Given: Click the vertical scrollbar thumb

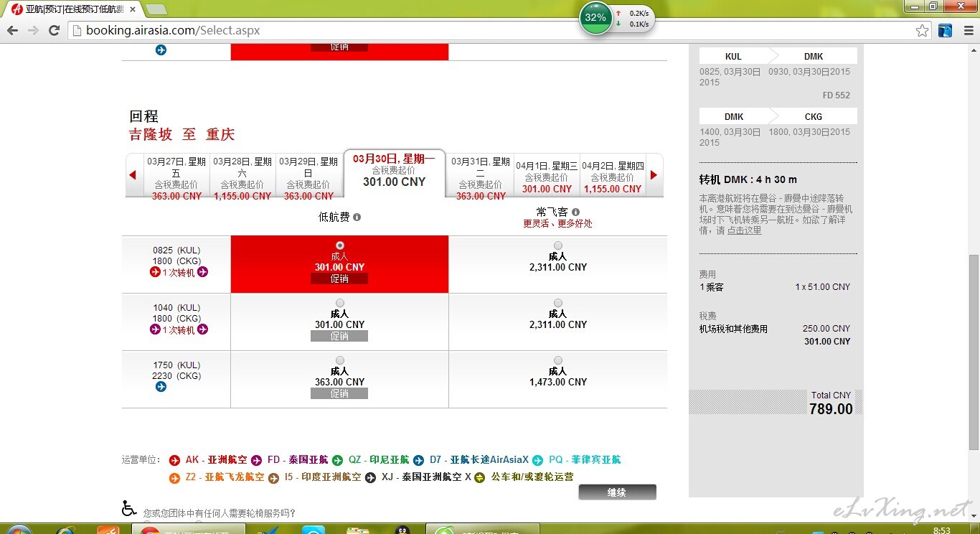Looking at the screenshot, I should (974, 352).
